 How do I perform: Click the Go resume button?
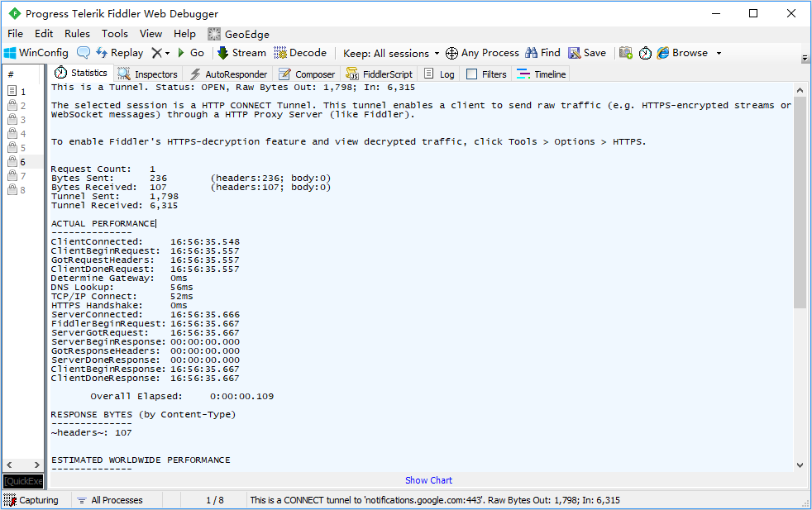pyautogui.click(x=190, y=53)
